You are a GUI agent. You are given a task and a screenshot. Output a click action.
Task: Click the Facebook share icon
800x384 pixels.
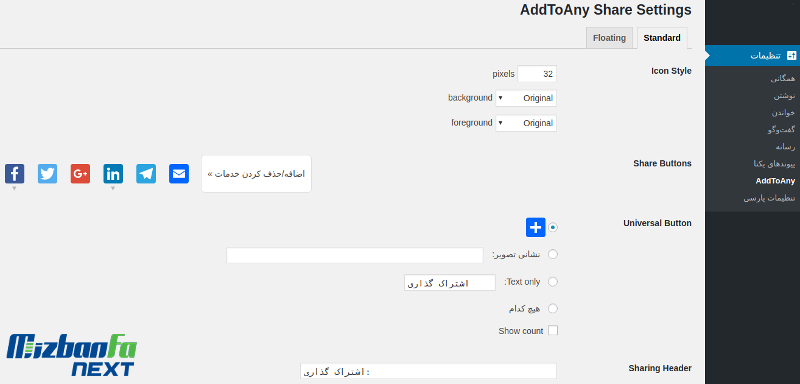pyautogui.click(x=14, y=174)
